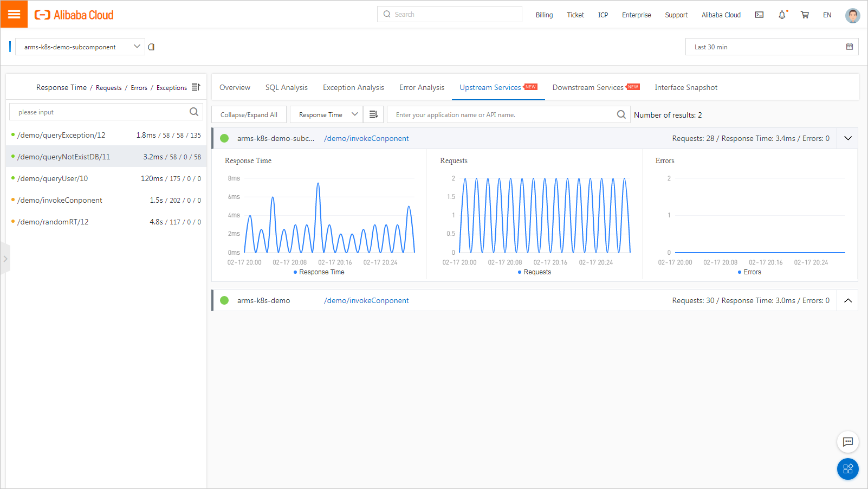This screenshot has width=868, height=489.
Task: Focus the application name or API name field
Action: click(508, 114)
